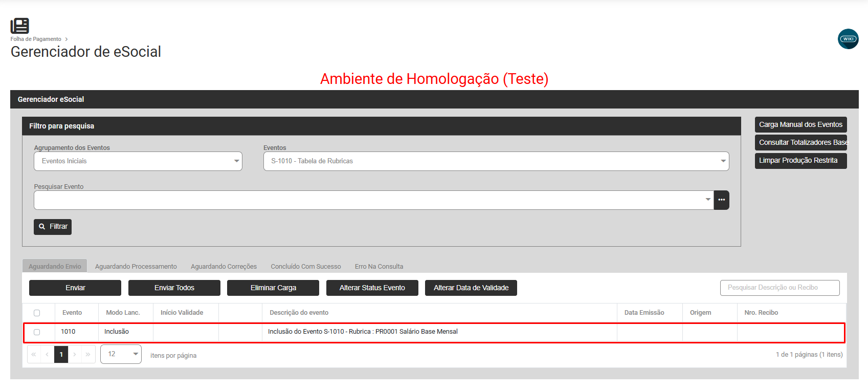This screenshot has width=868, height=390.
Task: Switch to the Aguardando Envio tab
Action: (55, 266)
